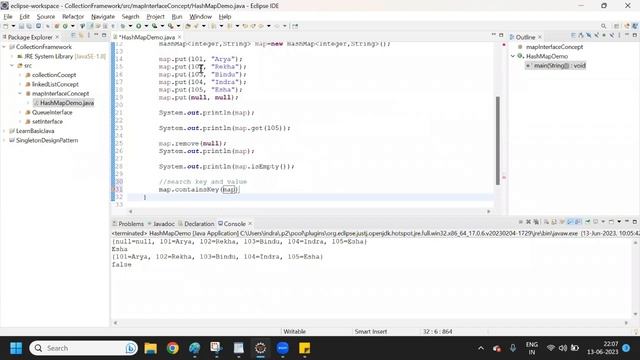Switch to the Problems tab

(x=128, y=224)
